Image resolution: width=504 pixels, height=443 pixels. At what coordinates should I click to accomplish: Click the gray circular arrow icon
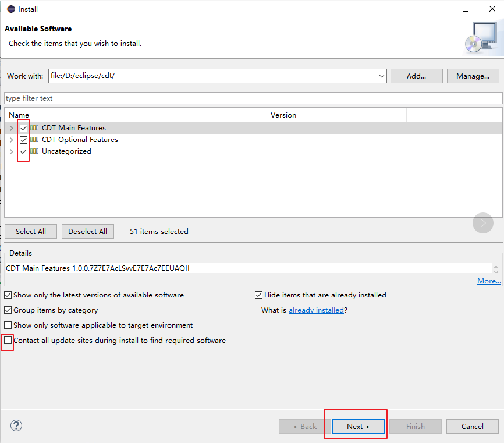(482, 223)
